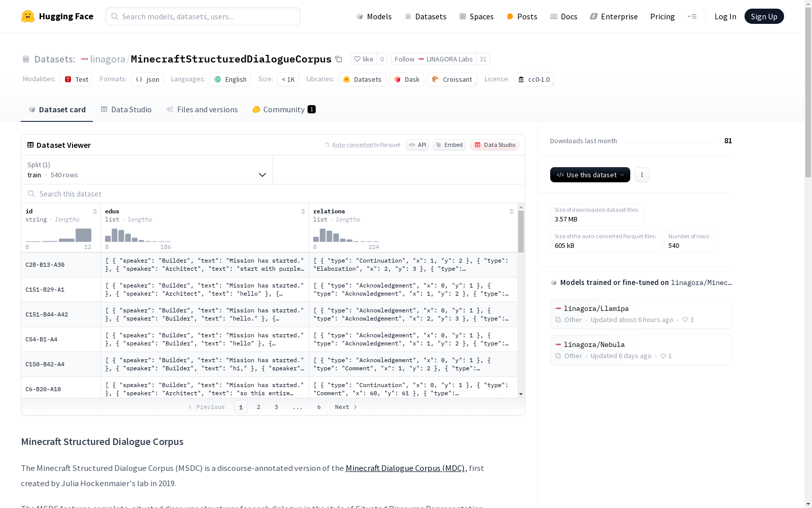Go to Datasets in top navigation
This screenshot has width=812, height=508.
point(425,16)
